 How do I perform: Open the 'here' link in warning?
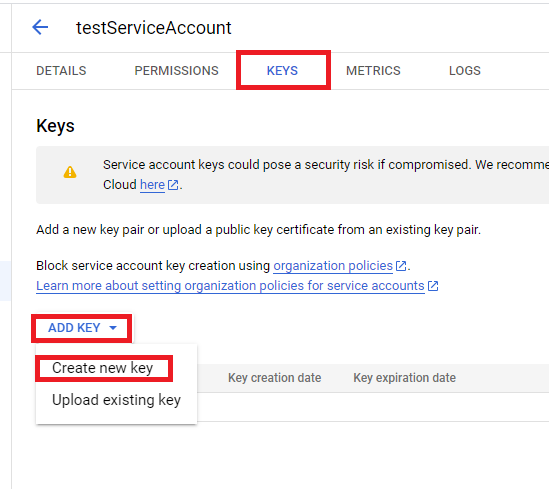pyautogui.click(x=152, y=184)
